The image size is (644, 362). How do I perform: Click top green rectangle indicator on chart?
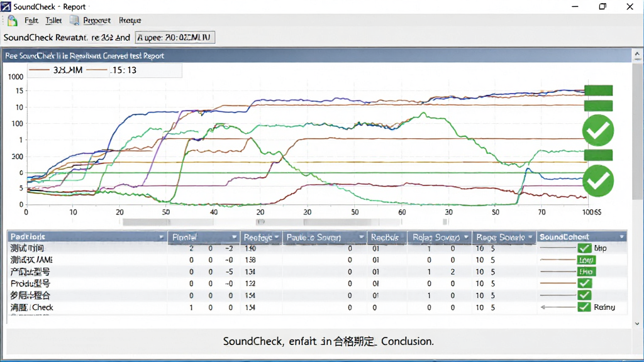(x=599, y=90)
